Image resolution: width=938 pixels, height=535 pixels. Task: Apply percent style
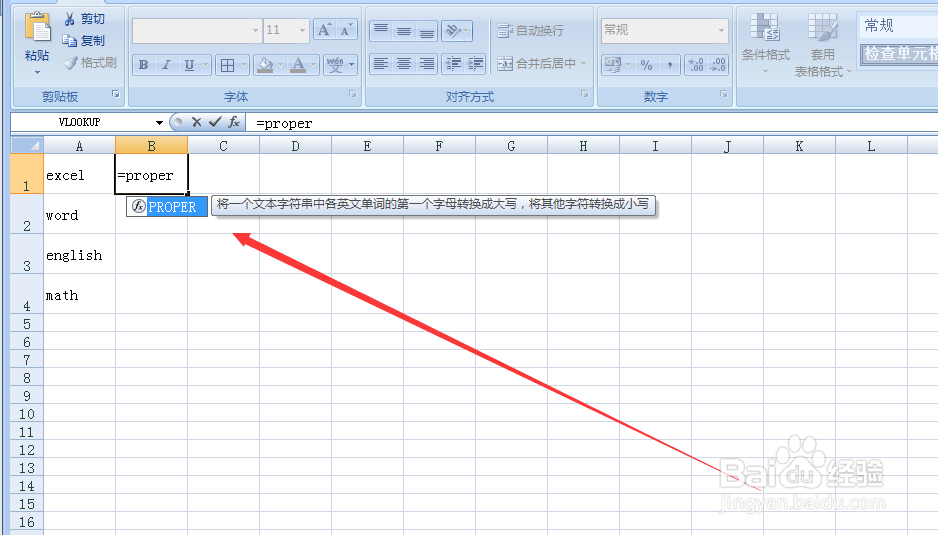tap(646, 65)
